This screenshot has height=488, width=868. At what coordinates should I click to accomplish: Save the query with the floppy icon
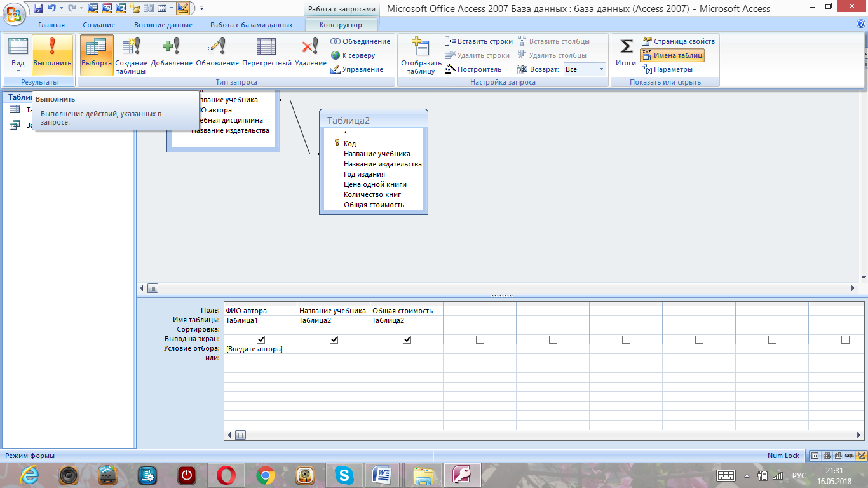[x=37, y=8]
